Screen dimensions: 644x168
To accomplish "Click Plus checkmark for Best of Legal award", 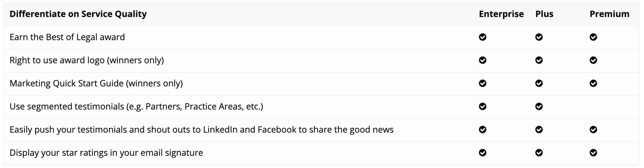I will pyautogui.click(x=539, y=37).
